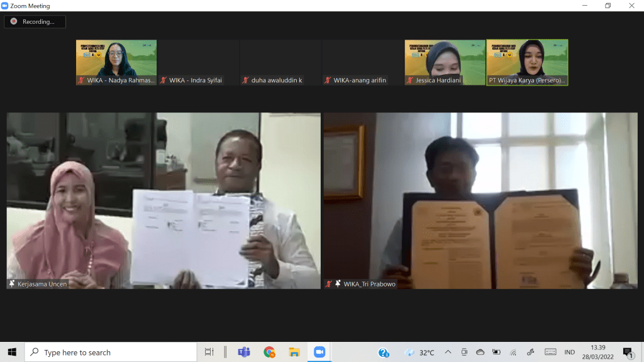Select Jessica Hardiani video thumbnail

(445, 62)
